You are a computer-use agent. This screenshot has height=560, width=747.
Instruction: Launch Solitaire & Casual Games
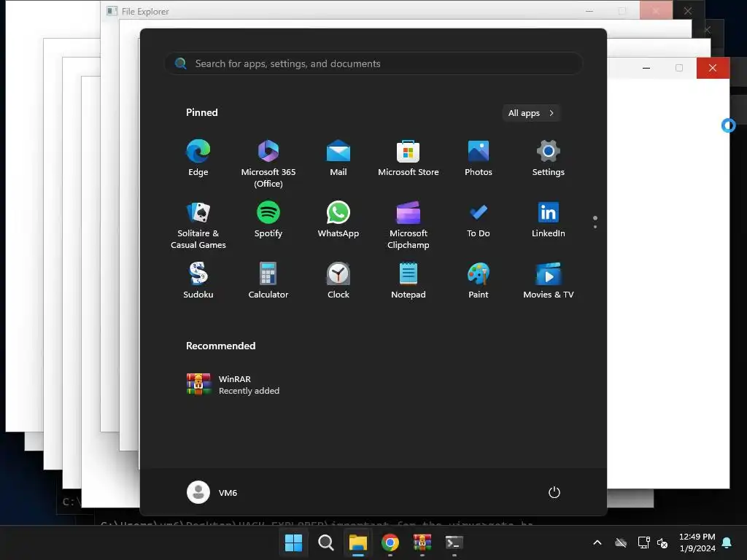(x=198, y=225)
